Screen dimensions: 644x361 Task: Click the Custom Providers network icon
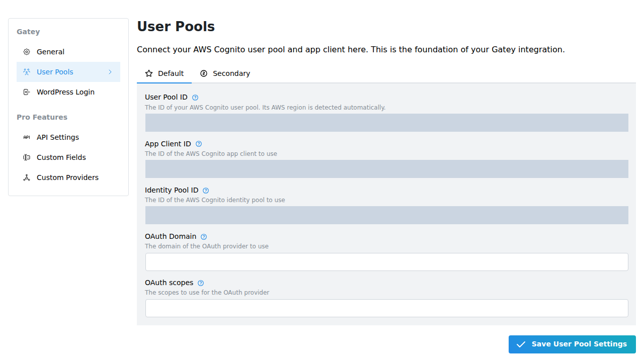pos(27,177)
